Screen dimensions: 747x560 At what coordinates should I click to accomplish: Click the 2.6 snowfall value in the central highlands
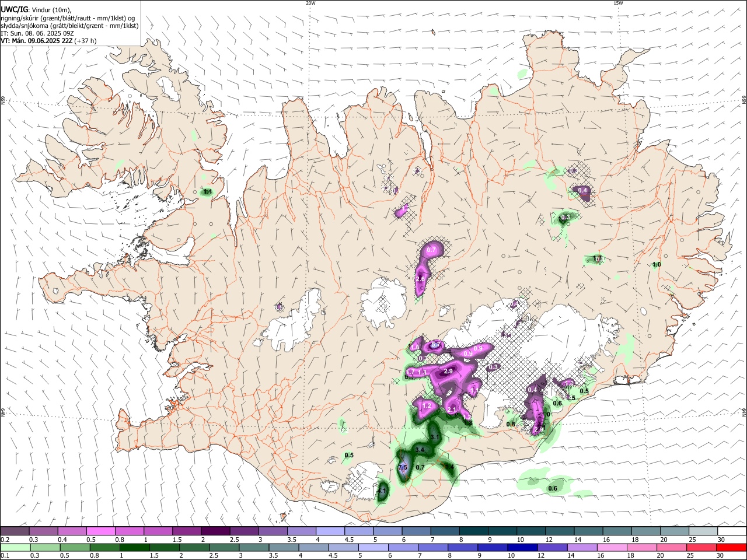[x=420, y=279]
